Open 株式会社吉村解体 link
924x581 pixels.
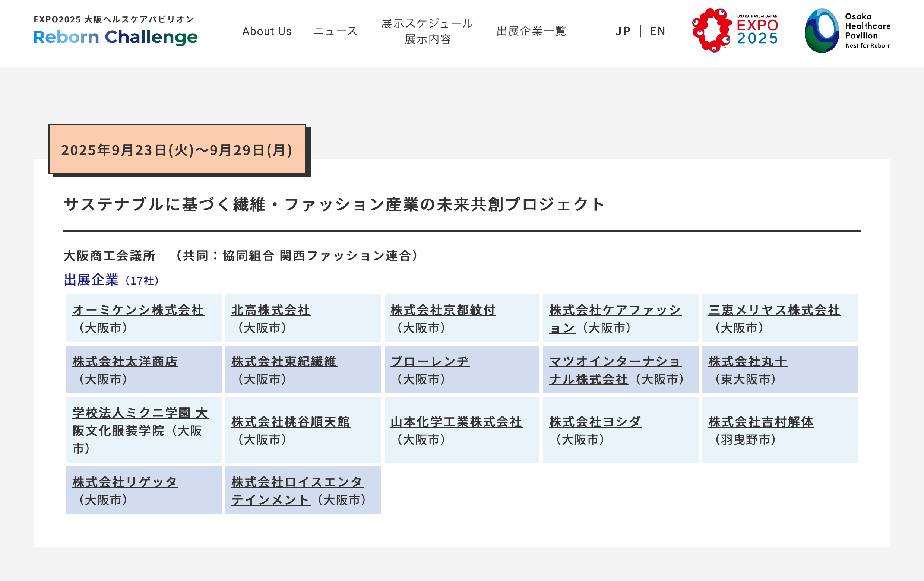click(761, 422)
